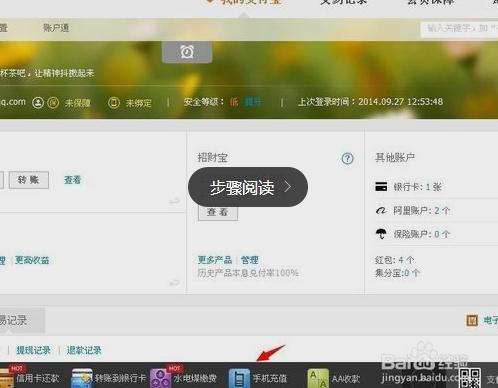The width and height of the screenshot is (498, 388).
Task: Switch to the 账户通 menu item
Action: (x=56, y=28)
